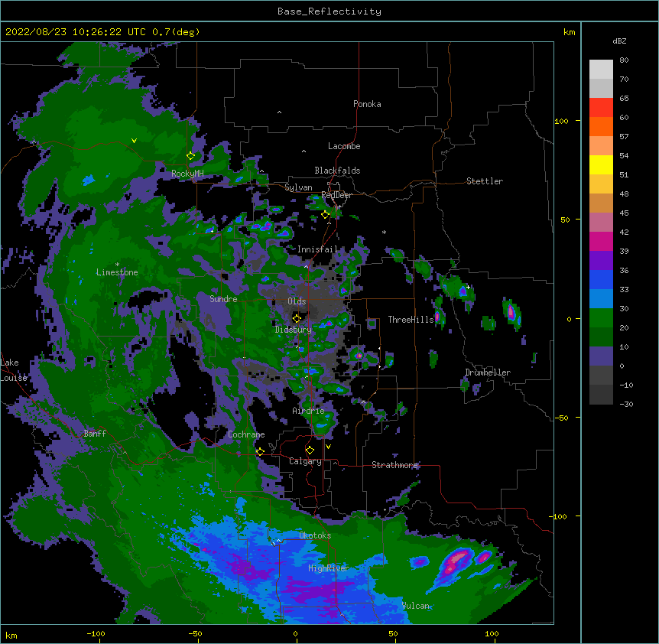Select the HighRiver label
The height and width of the screenshot is (644, 659).
(x=329, y=568)
